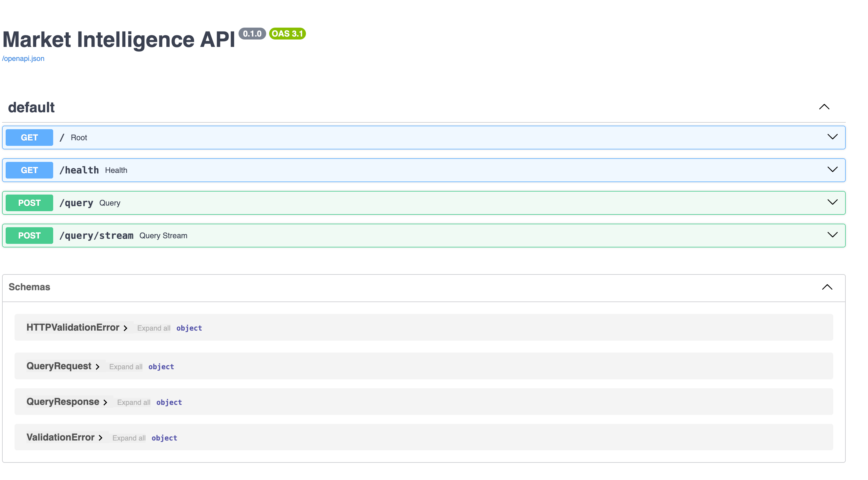Click Expand all for QueryRequest
The width and height of the screenshot is (868, 480).
(126, 367)
